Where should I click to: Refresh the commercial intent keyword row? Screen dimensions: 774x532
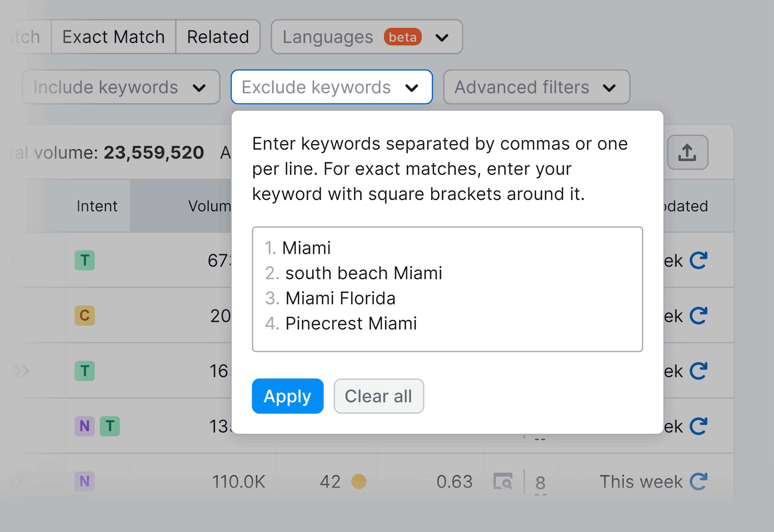[698, 315]
